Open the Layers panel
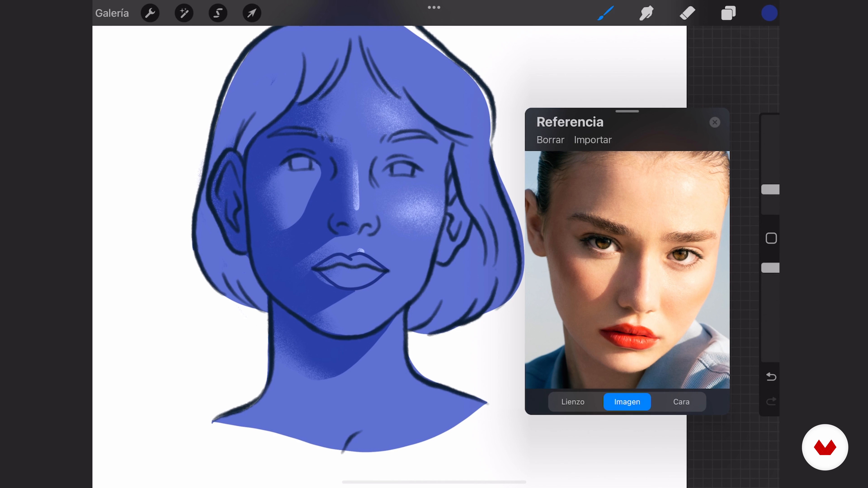Image resolution: width=868 pixels, height=488 pixels. (728, 13)
